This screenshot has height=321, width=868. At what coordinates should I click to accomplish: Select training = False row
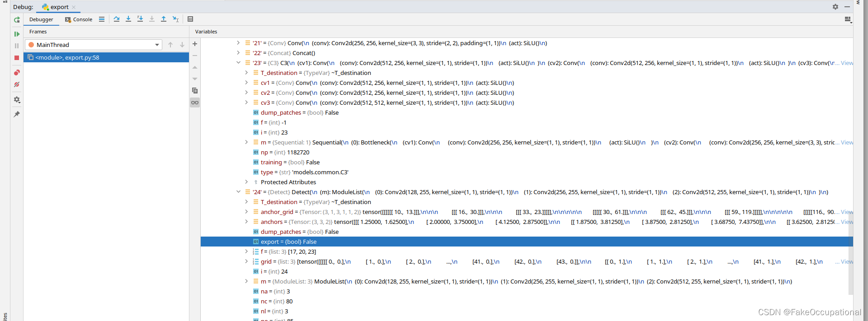click(527, 162)
